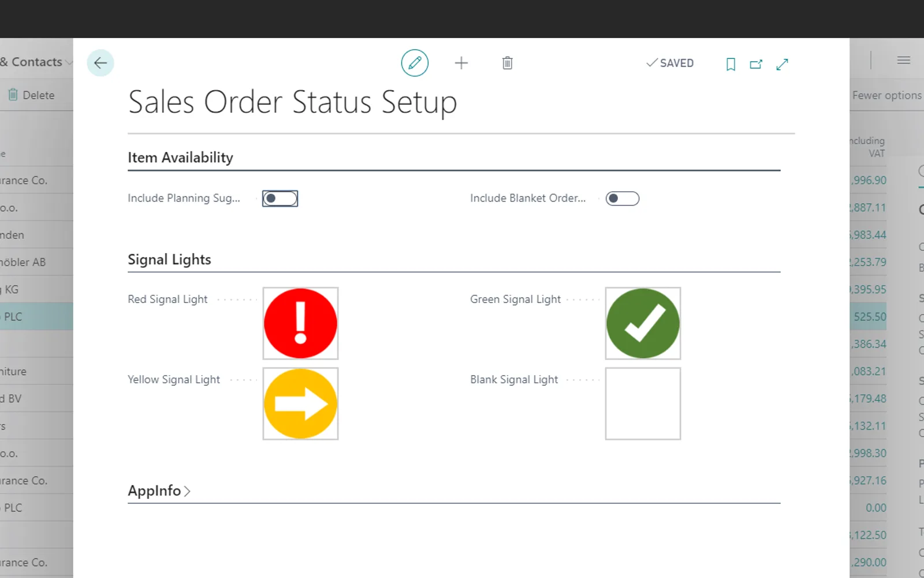Viewport: 924px width, 578px height.
Task: Open page in new window icon
Action: pyautogui.click(x=756, y=64)
